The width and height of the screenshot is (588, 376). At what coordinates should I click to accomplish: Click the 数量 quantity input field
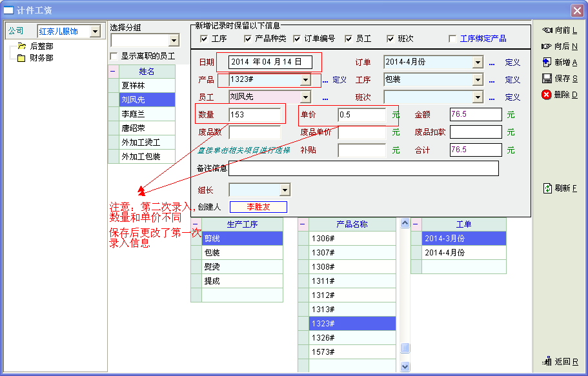point(255,115)
